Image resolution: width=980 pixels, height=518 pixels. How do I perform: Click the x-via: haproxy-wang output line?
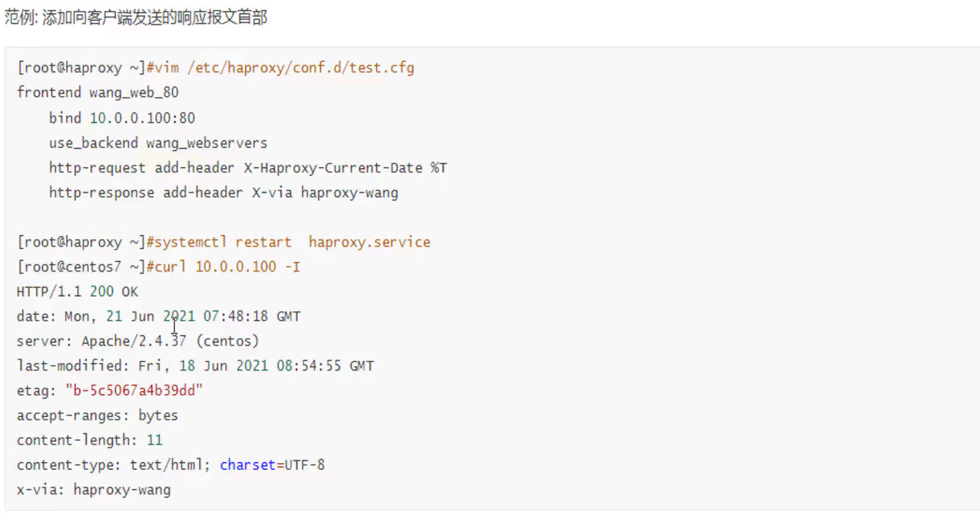pyautogui.click(x=94, y=490)
